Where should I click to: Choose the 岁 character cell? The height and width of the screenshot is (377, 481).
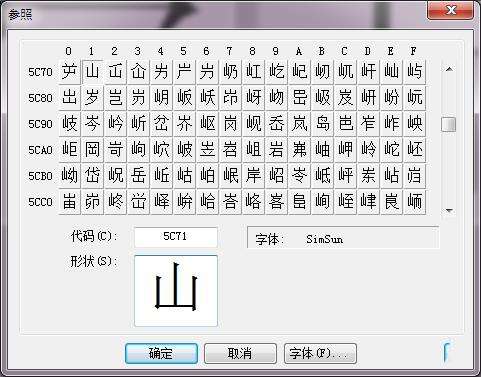tap(92, 98)
